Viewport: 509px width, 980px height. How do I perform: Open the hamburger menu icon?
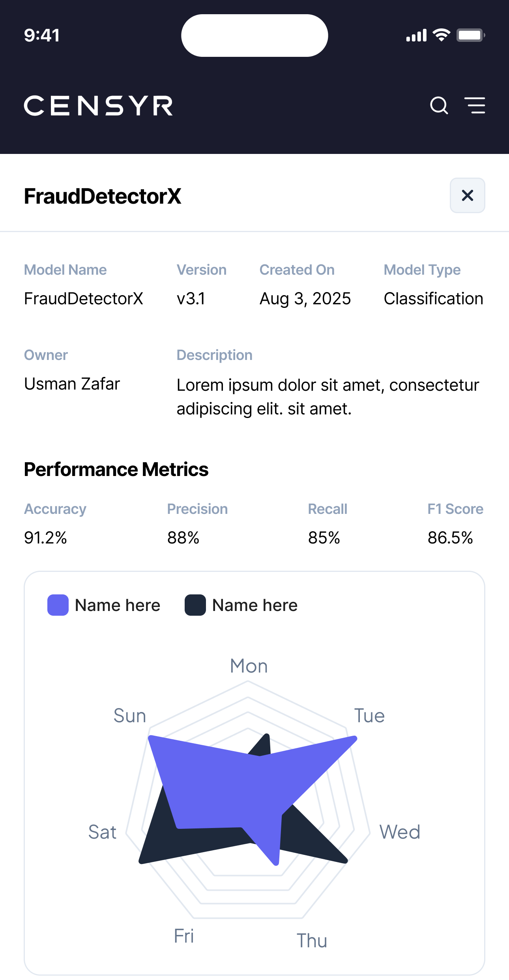click(x=475, y=106)
